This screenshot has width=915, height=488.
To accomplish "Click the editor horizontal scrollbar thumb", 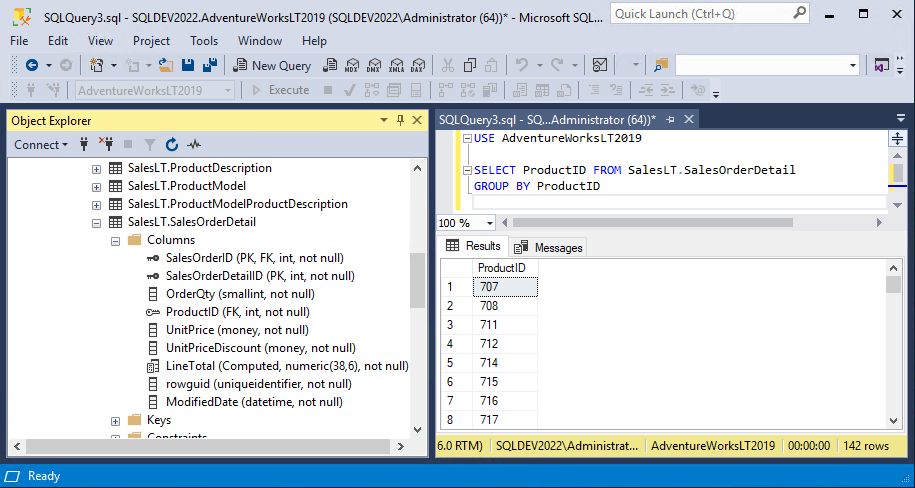I will (x=652, y=222).
